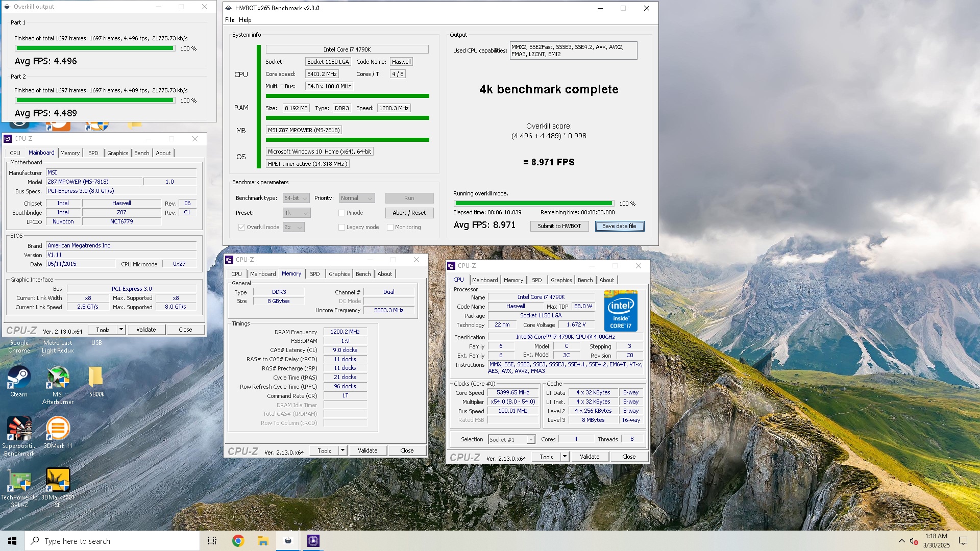This screenshot has height=551, width=980.
Task: Open TechPowerUp GPU-Z shortcut
Action: coord(19,488)
